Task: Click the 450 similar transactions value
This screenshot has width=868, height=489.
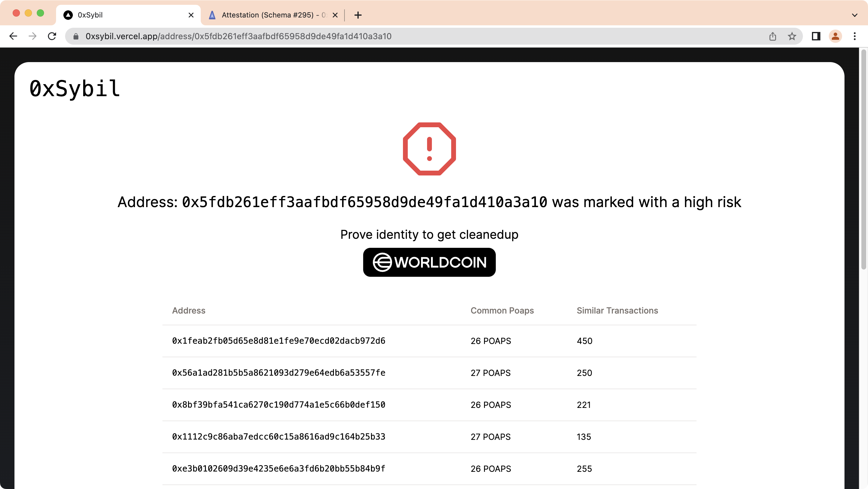Action: (584, 341)
